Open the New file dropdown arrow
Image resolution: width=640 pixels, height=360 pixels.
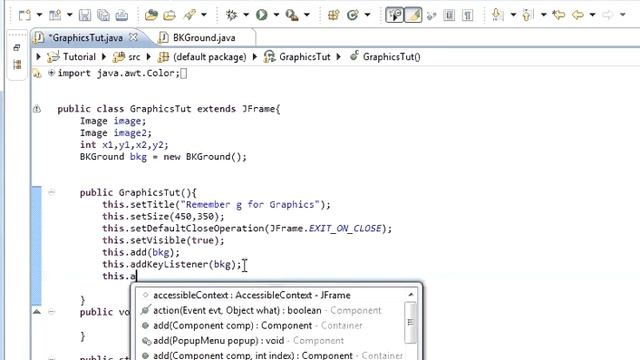click(39, 15)
